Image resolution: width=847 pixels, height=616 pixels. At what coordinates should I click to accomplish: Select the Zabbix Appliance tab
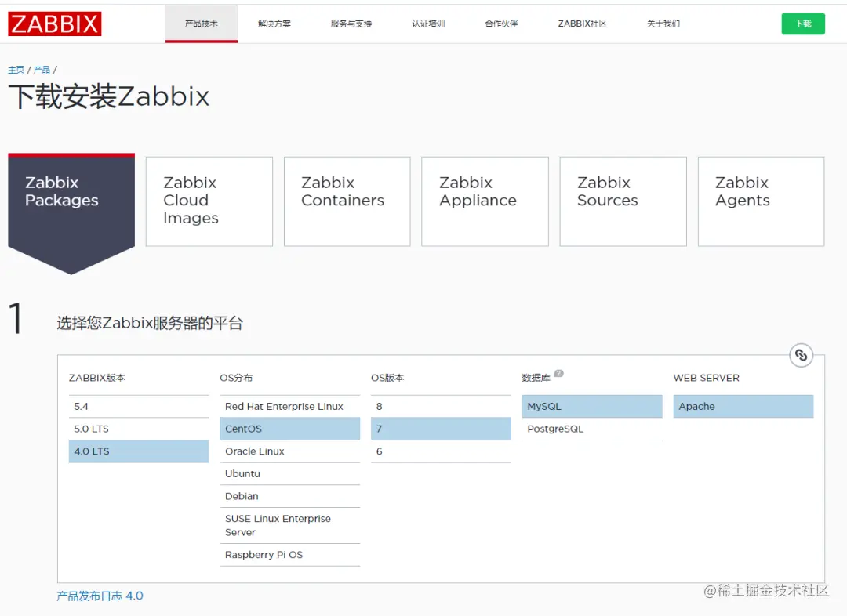click(x=485, y=201)
